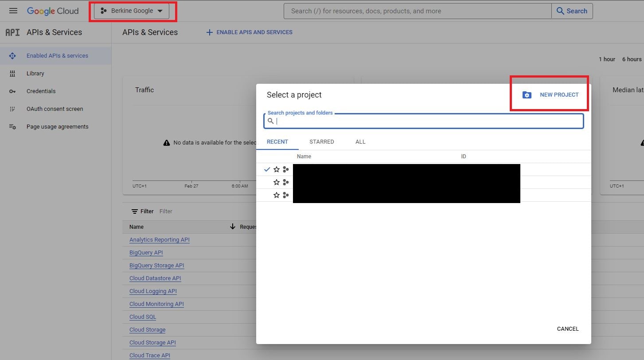
Task: Open Cloud Monitoring API link
Action: (x=156, y=304)
